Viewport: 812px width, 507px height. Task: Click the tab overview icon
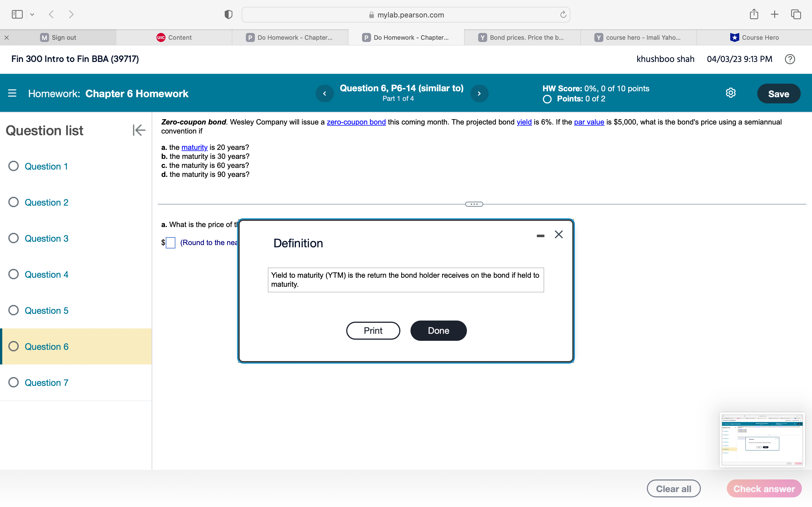(796, 14)
